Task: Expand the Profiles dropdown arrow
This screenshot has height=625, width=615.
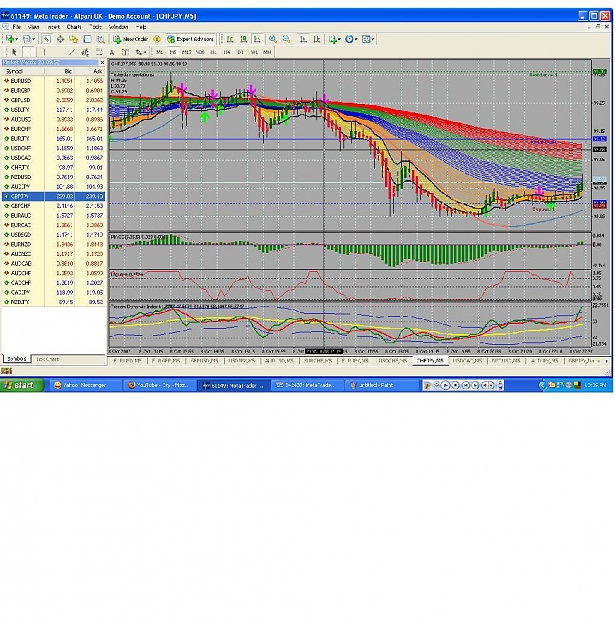Action: [33, 39]
